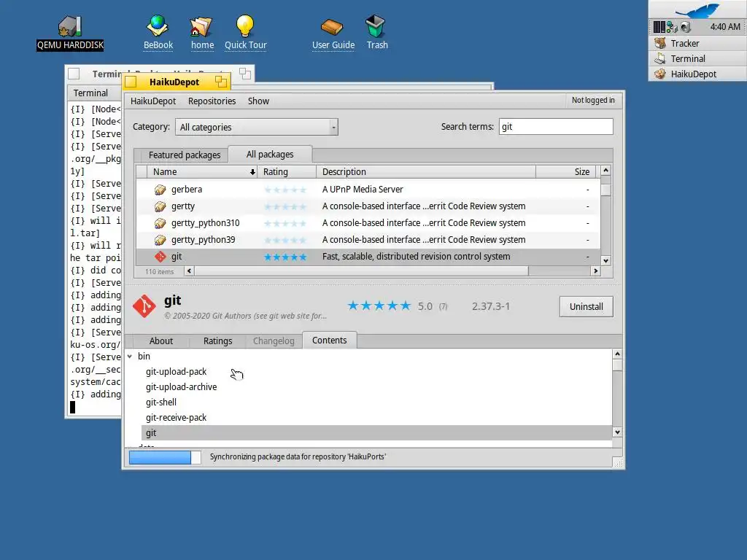Click the volume tray icon in Deskbar

[686, 27]
